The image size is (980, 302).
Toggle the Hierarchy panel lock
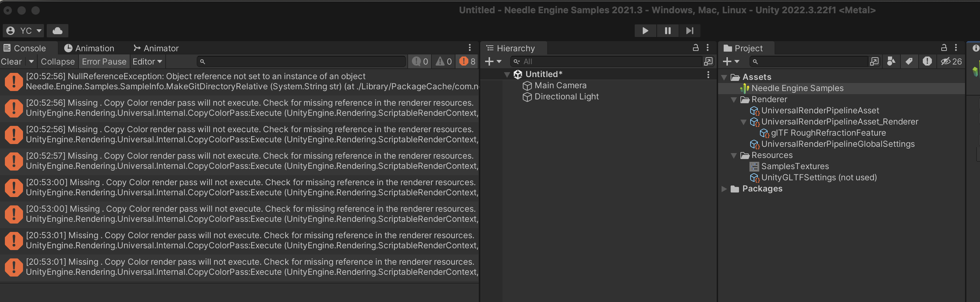[695, 48]
